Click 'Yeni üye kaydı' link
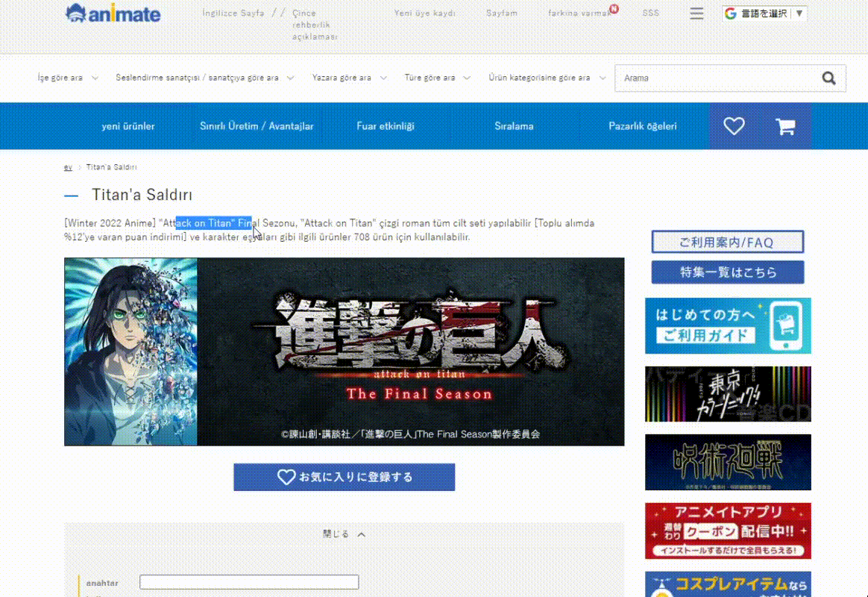The width and height of the screenshot is (868, 597). (x=424, y=13)
